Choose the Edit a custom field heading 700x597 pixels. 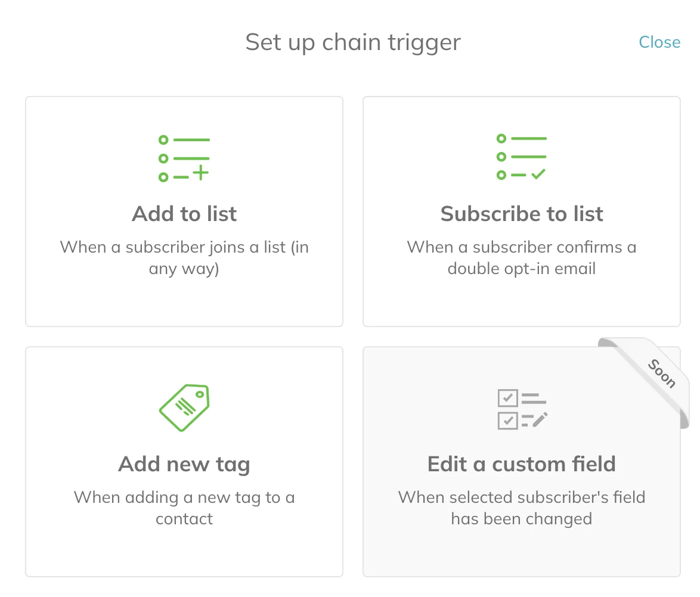(x=522, y=464)
